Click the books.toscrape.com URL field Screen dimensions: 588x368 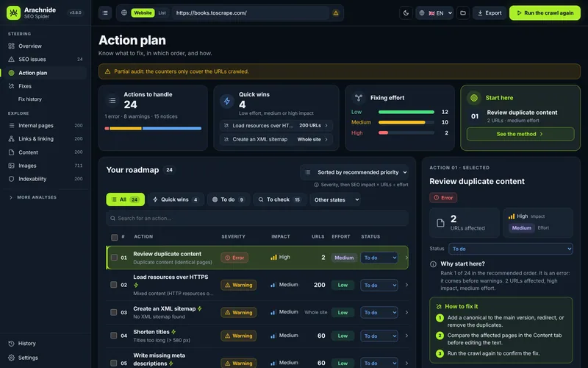[251, 13]
